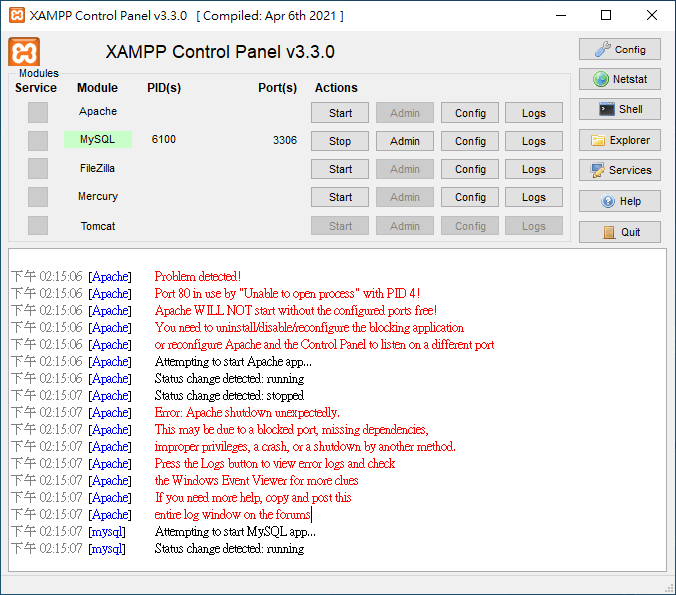
Task: Click the 'Port 80 in use' log line
Action: point(287,294)
